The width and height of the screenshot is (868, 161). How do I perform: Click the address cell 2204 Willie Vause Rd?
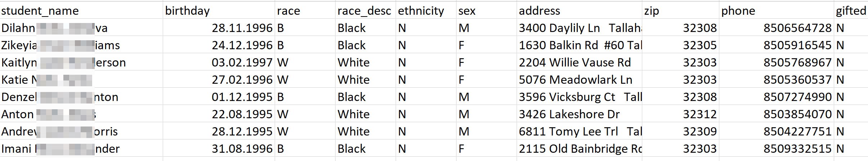click(575, 63)
